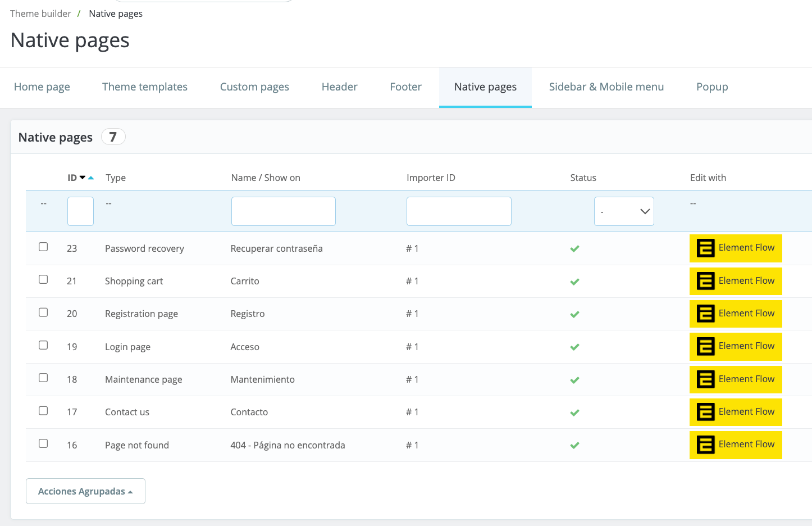Viewport: 812px width, 526px height.
Task: Click the Theme builder breadcrumb link
Action: pyautogui.click(x=40, y=13)
